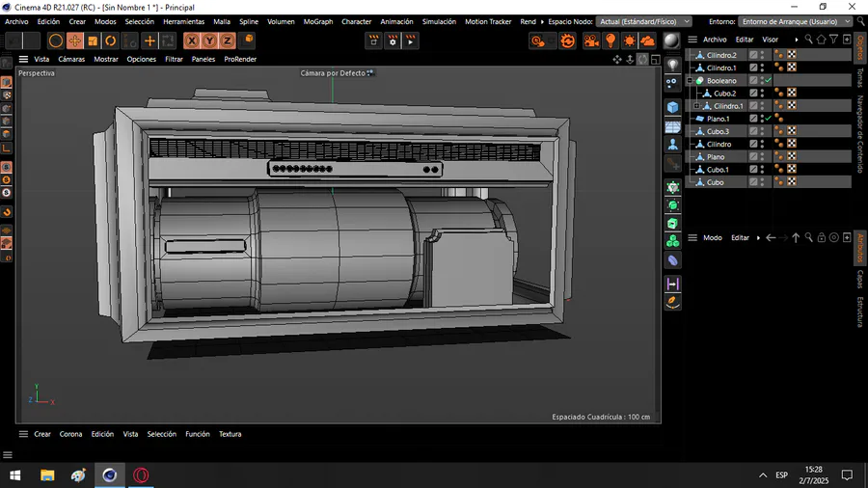Select the Live Selection circle tool
The height and width of the screenshot is (488, 868).
pyautogui.click(x=55, y=41)
